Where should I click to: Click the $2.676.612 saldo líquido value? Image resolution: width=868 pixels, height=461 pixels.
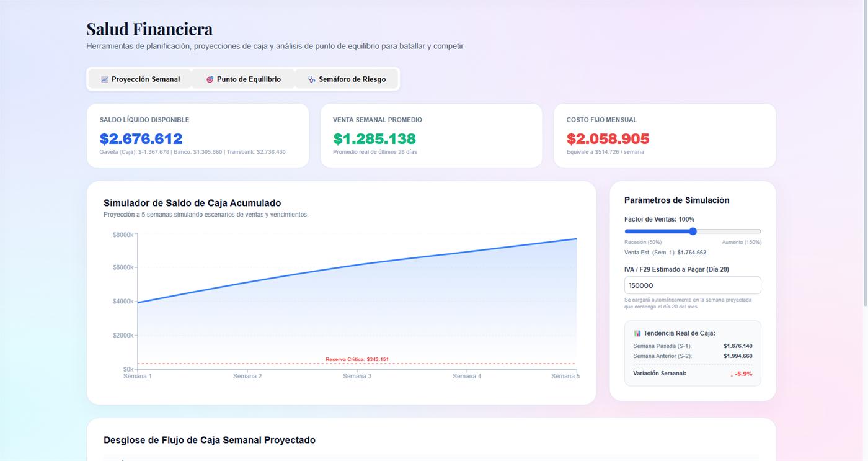[141, 138]
